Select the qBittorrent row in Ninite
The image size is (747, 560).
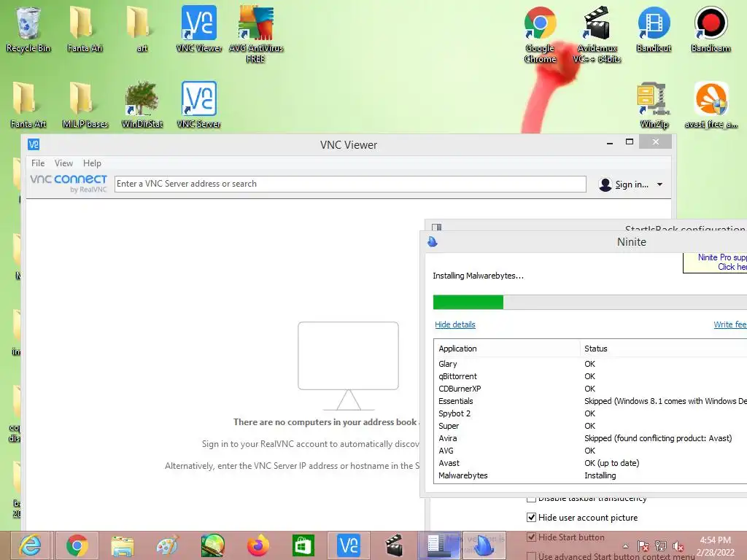tap(591, 376)
